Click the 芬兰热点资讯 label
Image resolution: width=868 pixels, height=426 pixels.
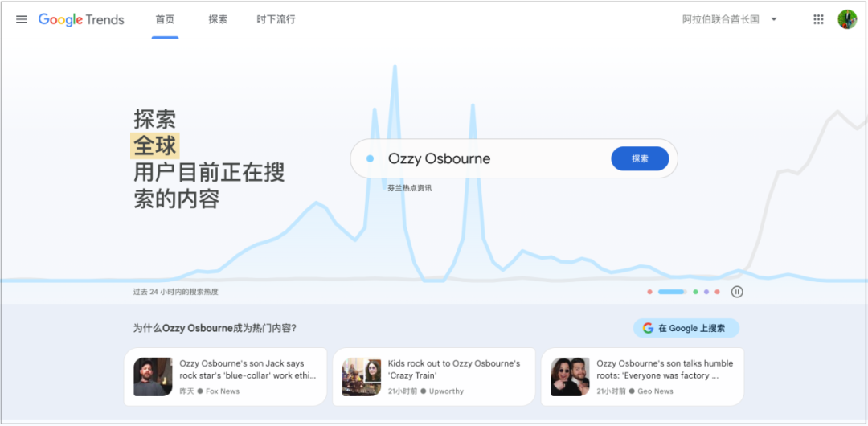click(x=410, y=188)
